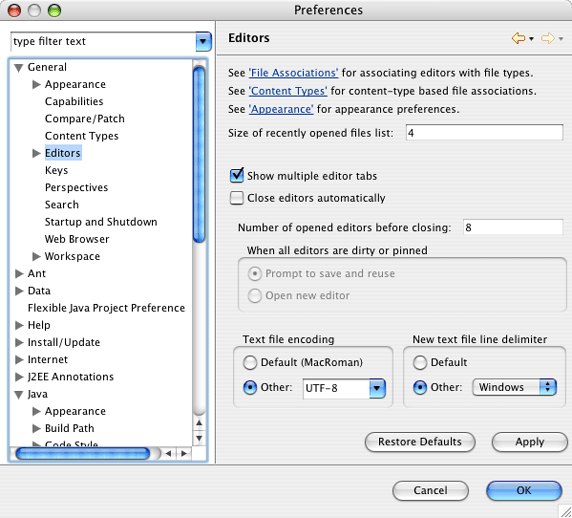
Task: Collapse the General tree node
Action: 19,67
